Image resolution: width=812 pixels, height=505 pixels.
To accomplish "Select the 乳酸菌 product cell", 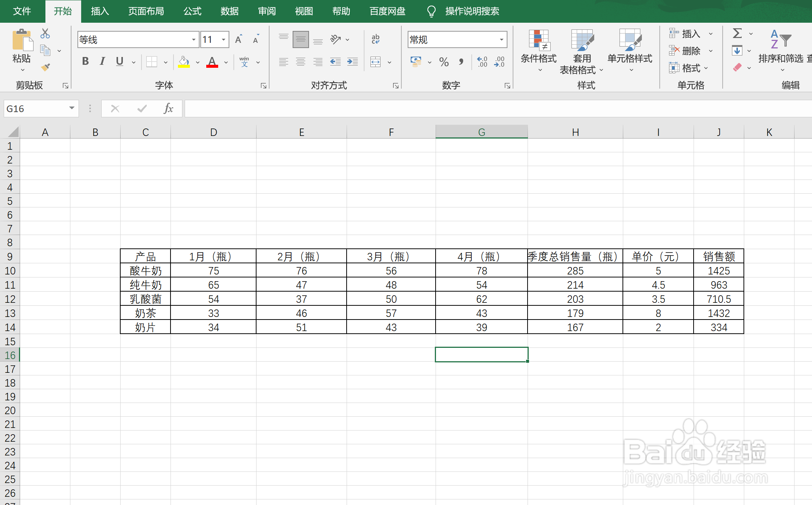I will [x=146, y=299].
